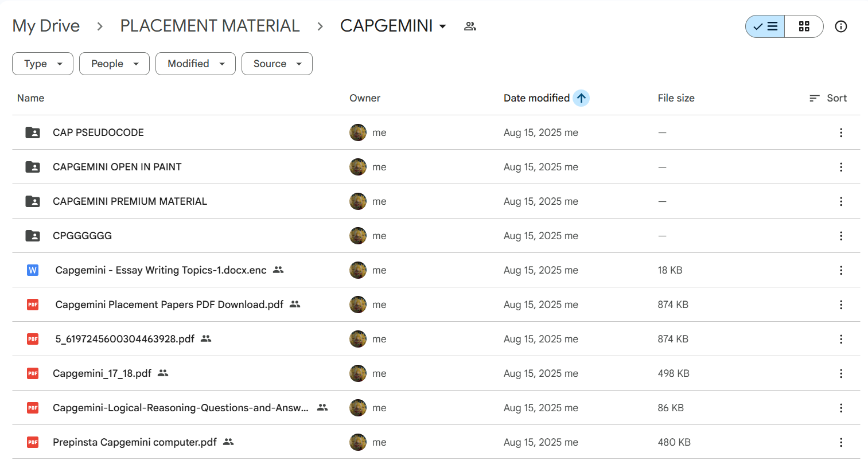
Task: Click the folder icon of CAP PSEUDOCODE
Action: (x=33, y=132)
